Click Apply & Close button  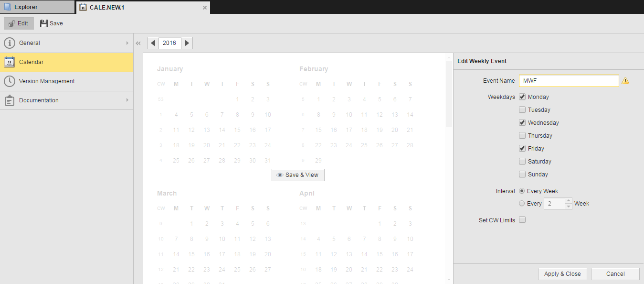click(x=562, y=274)
